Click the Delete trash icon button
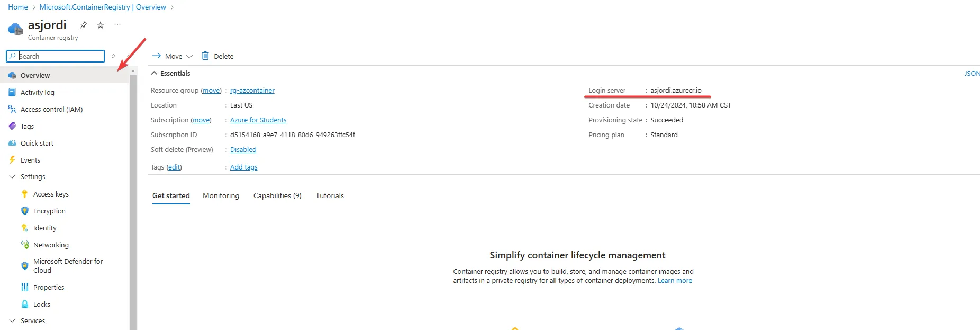980x330 pixels. [217, 56]
